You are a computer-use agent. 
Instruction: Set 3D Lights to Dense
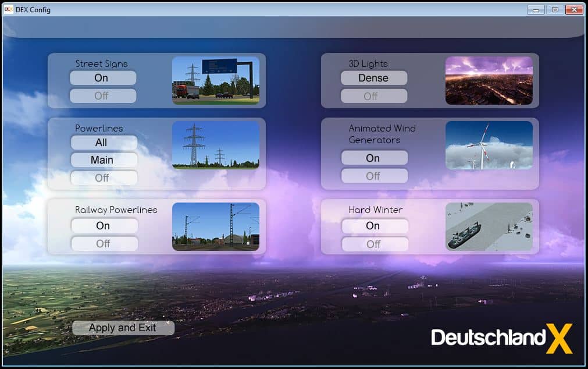(x=373, y=78)
